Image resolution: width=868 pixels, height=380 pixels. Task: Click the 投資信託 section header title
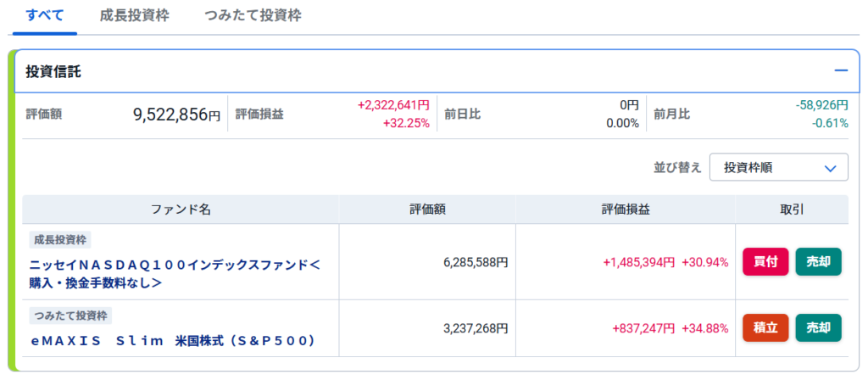tap(53, 72)
